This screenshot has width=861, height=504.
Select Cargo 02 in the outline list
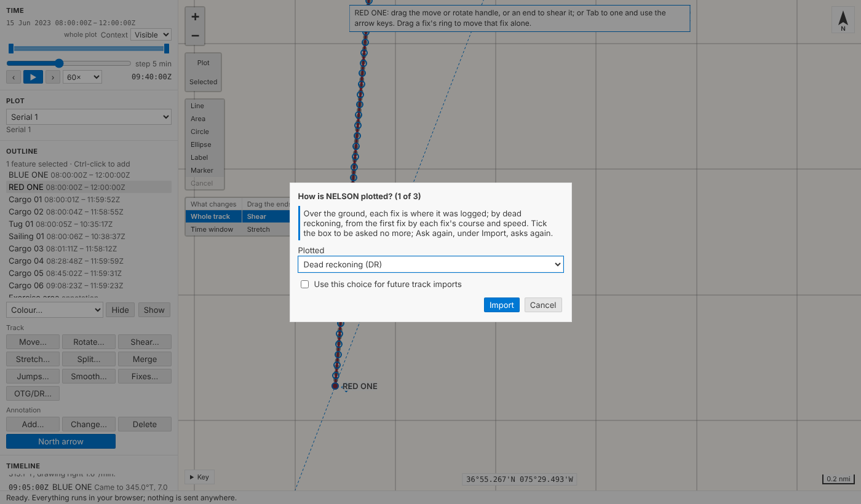pos(89,212)
